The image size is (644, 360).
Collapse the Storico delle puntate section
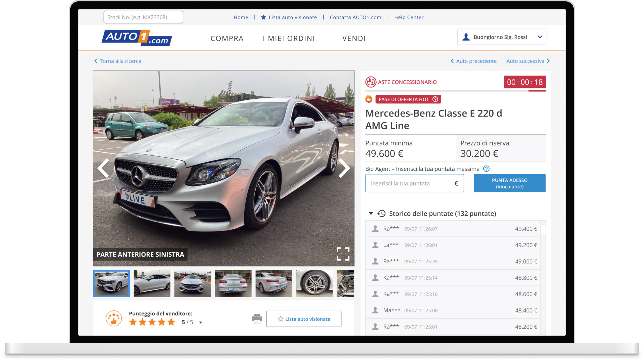click(x=371, y=213)
